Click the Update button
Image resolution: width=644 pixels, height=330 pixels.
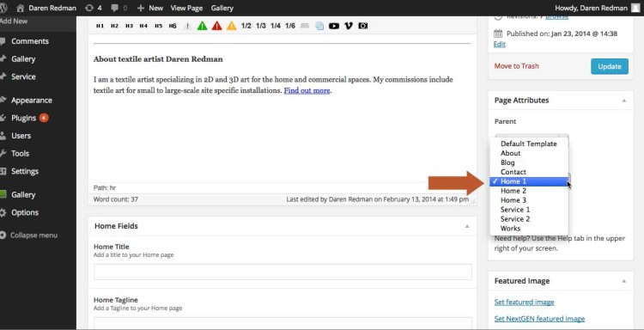pos(610,66)
